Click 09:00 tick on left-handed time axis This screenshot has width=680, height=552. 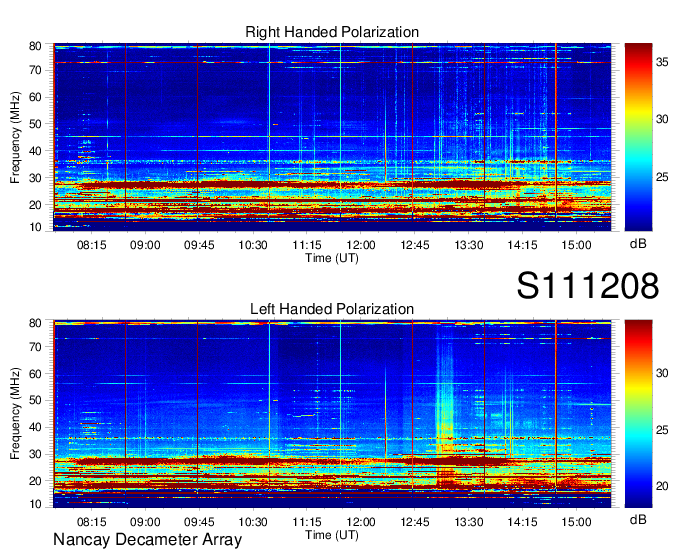(x=145, y=522)
